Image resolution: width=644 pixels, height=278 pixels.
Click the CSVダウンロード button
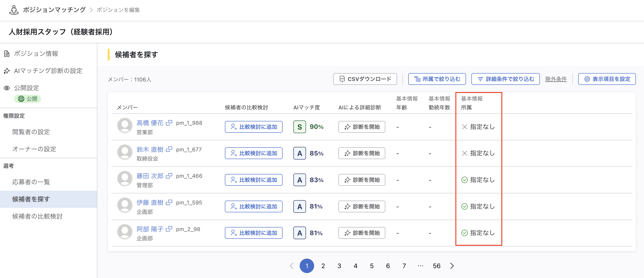pyautogui.click(x=365, y=79)
